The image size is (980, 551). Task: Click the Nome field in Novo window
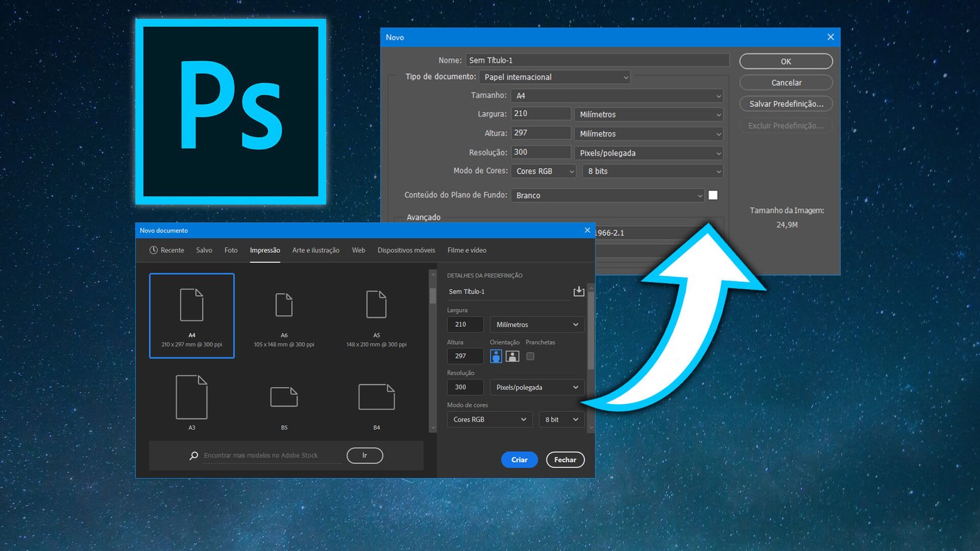point(597,60)
